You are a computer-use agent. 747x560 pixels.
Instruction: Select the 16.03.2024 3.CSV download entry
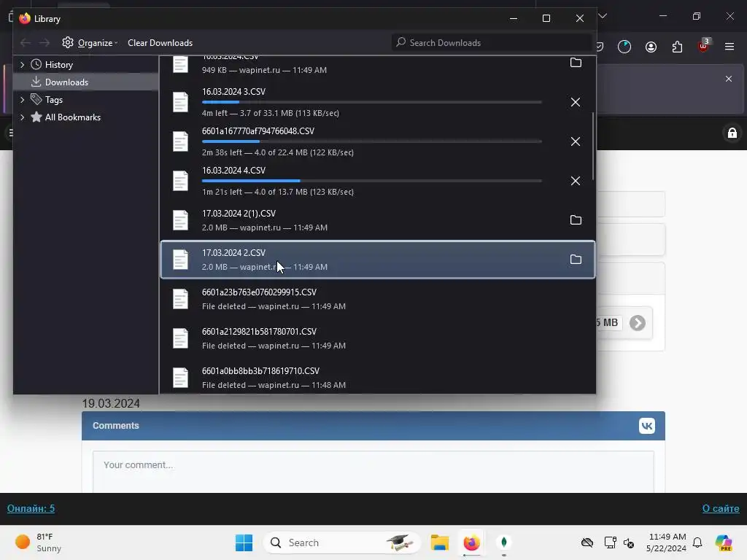377,102
